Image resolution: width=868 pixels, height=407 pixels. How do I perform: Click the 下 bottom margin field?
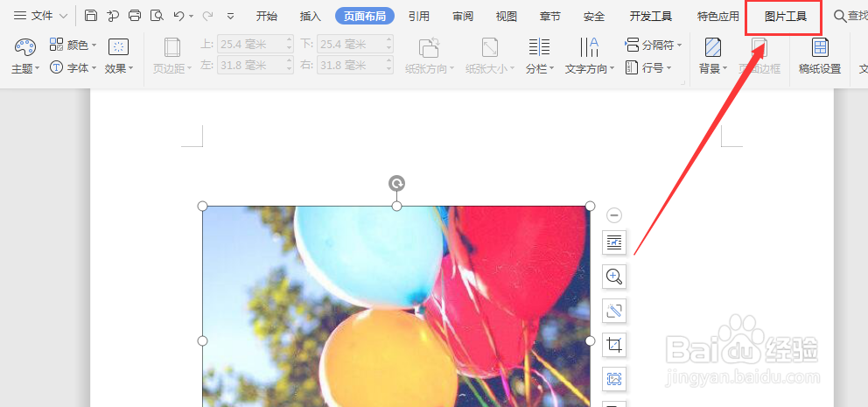click(355, 43)
